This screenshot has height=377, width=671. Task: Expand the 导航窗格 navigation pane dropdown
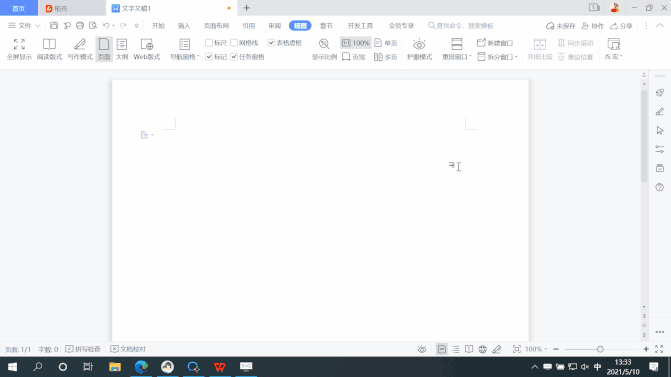click(185, 49)
